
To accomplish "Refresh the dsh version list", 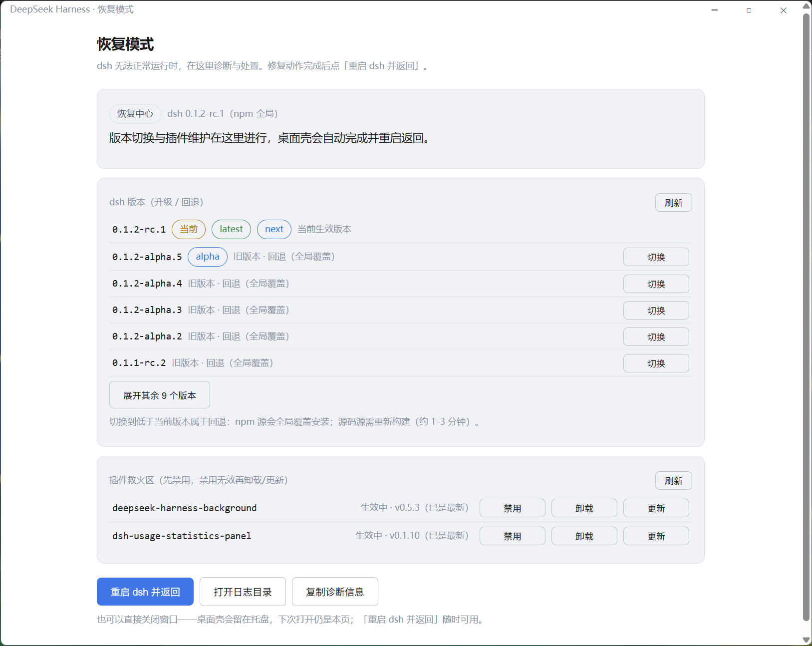I will point(673,203).
